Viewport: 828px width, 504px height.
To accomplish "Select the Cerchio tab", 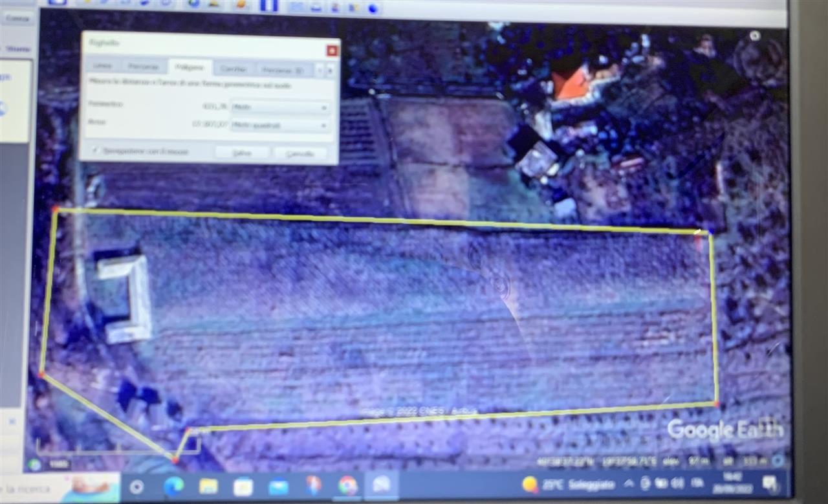I will pos(233,68).
